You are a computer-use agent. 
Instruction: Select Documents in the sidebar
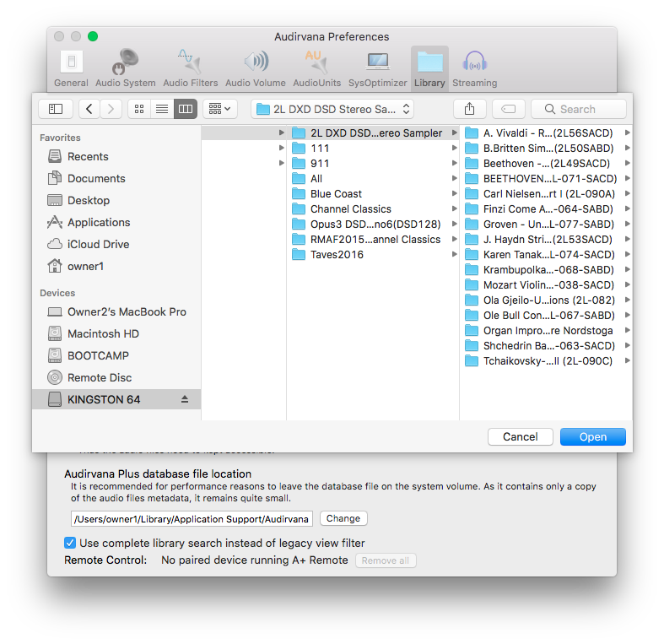coord(116,178)
